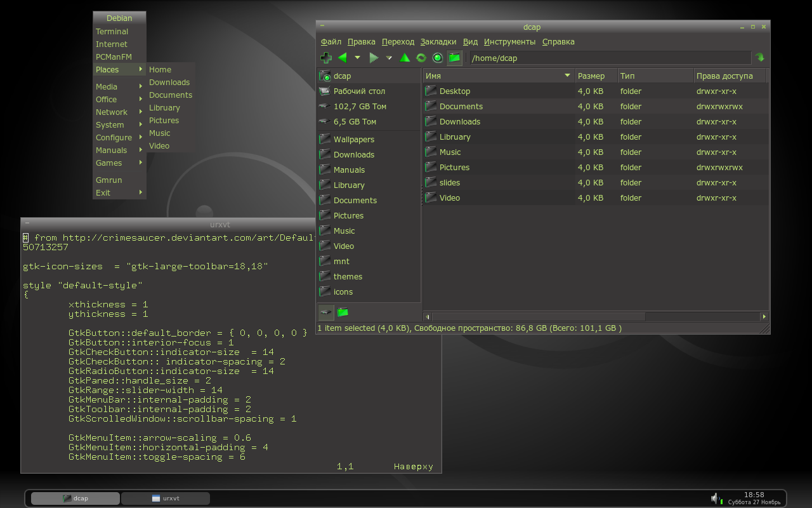
Task: Click the 102,7 GB volume drive icon
Action: (x=324, y=107)
